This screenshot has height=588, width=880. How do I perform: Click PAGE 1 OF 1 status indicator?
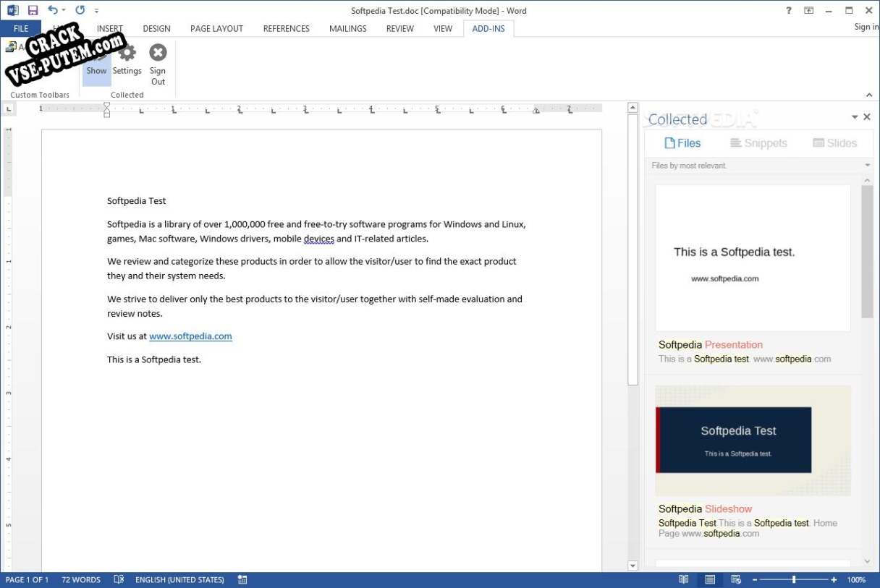click(x=27, y=580)
